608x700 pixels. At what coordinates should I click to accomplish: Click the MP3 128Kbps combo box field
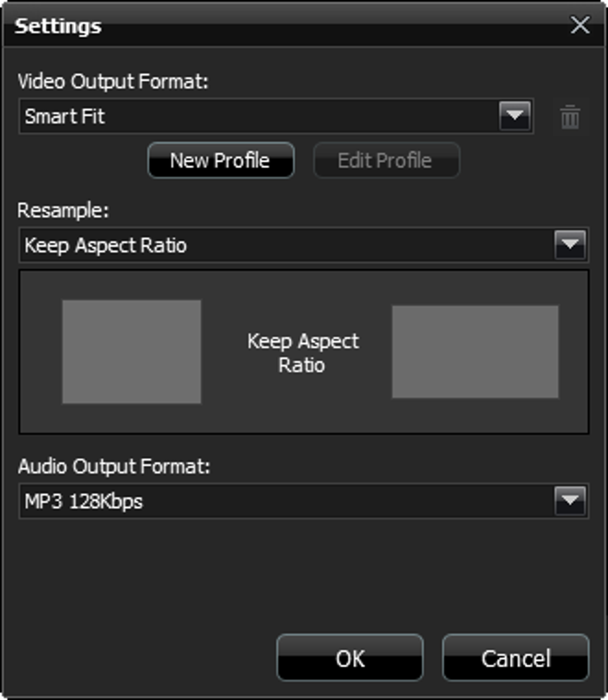pos(304,500)
